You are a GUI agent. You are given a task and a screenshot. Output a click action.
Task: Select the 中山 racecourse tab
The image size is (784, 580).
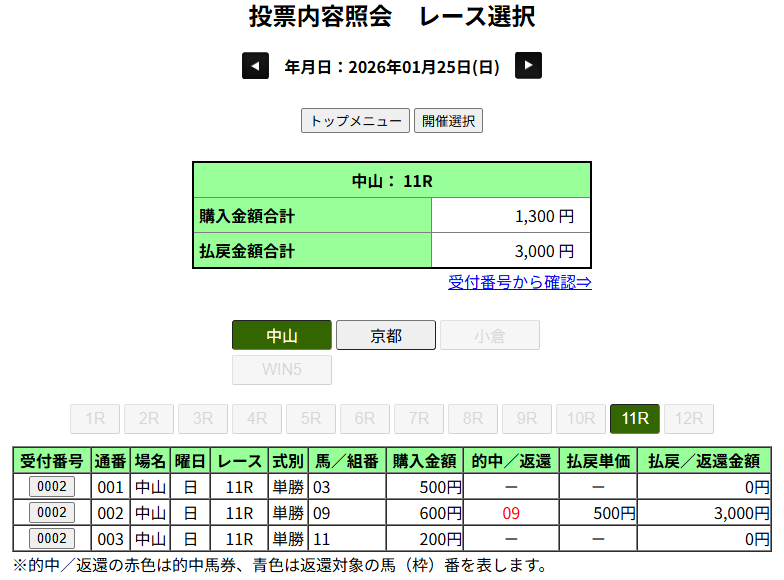click(x=282, y=335)
